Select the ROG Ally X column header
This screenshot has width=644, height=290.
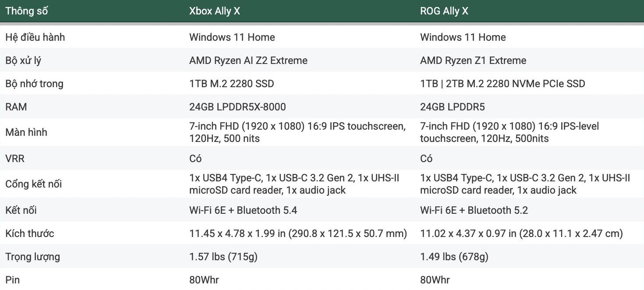(x=444, y=11)
